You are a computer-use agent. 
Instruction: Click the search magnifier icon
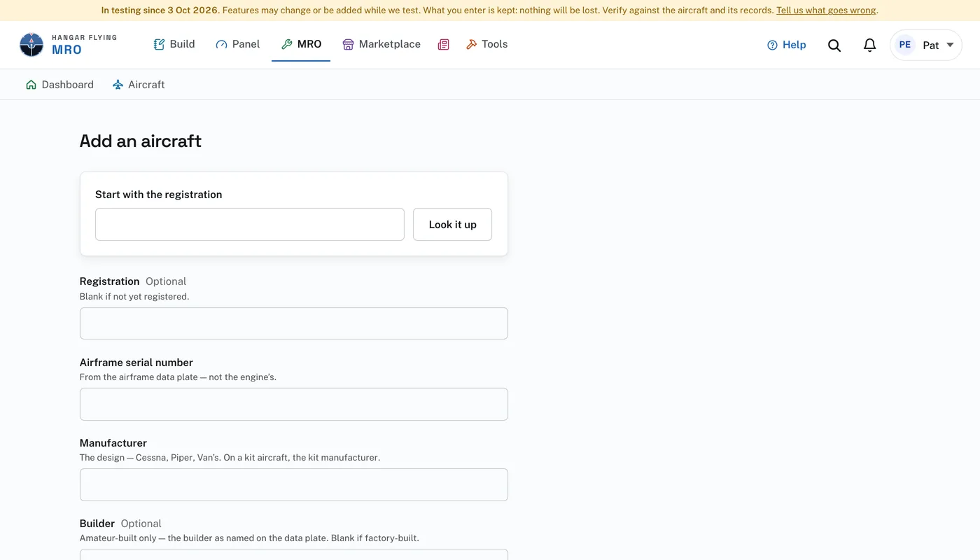(834, 45)
